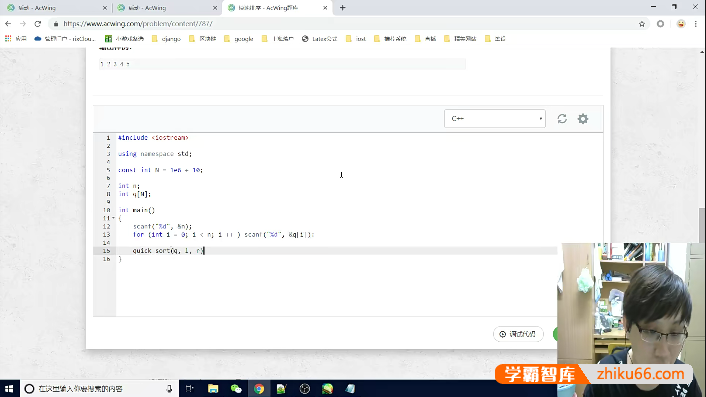
Task: Click the page vertical scrollbar thumb
Action: [x=702, y=226]
